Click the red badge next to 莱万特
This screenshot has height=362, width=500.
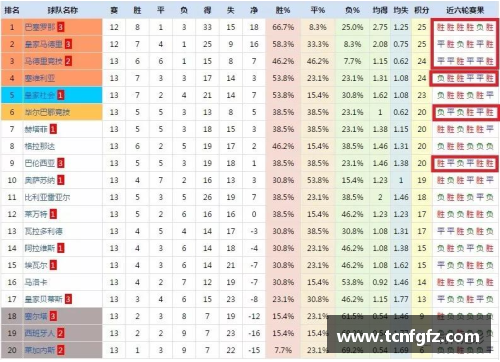tap(53, 214)
